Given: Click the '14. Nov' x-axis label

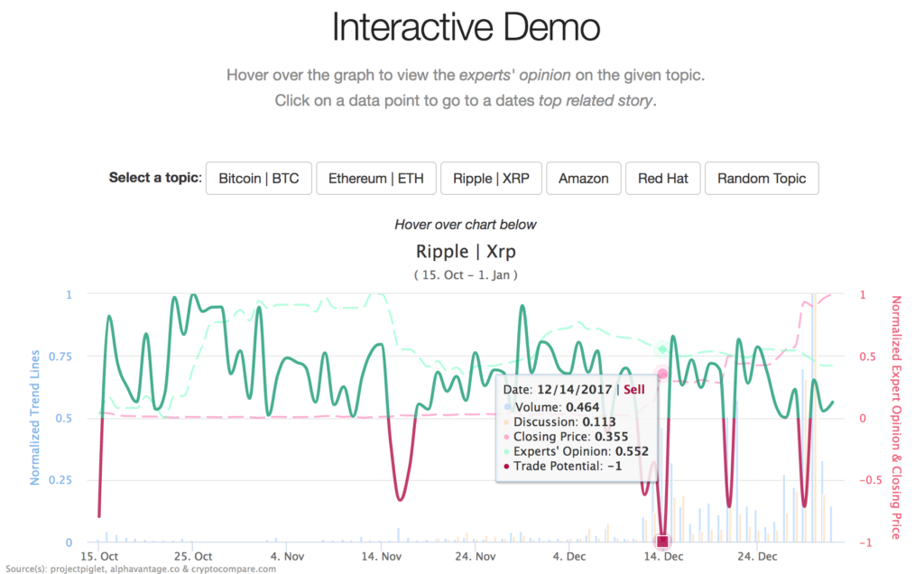Looking at the screenshot, I should [x=382, y=556].
